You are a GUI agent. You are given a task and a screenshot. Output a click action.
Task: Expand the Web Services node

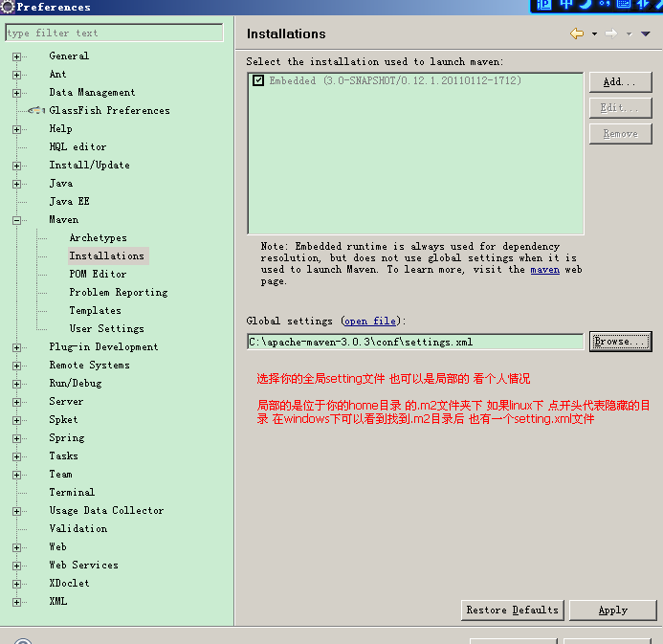pos(16,566)
